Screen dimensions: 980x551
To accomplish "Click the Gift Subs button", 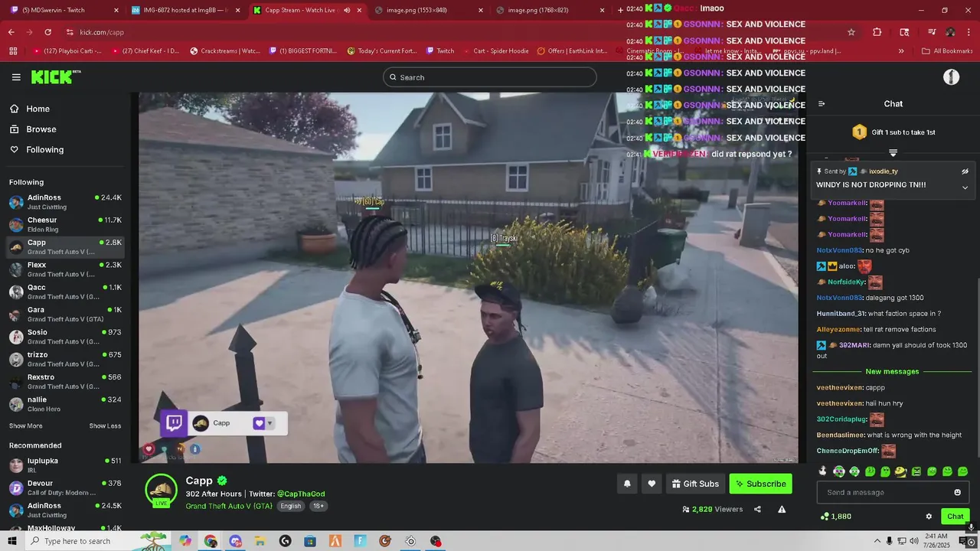I will coord(695,484).
